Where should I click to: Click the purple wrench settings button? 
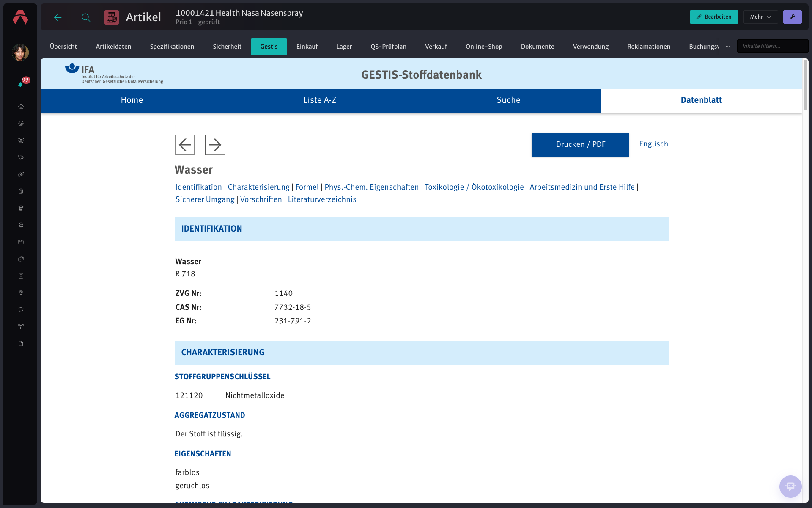click(x=792, y=17)
